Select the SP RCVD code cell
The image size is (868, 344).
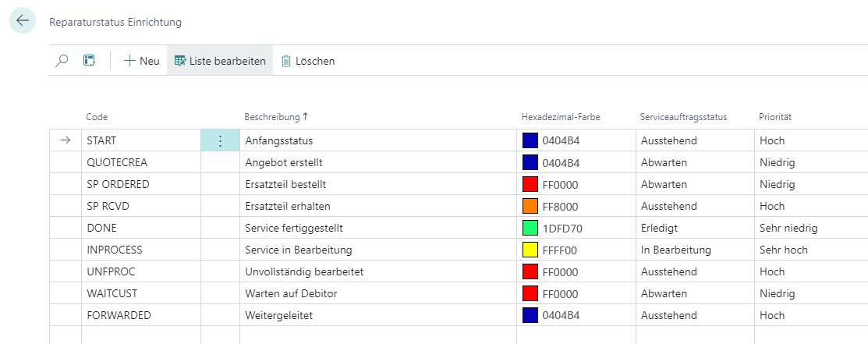pyautogui.click(x=141, y=206)
